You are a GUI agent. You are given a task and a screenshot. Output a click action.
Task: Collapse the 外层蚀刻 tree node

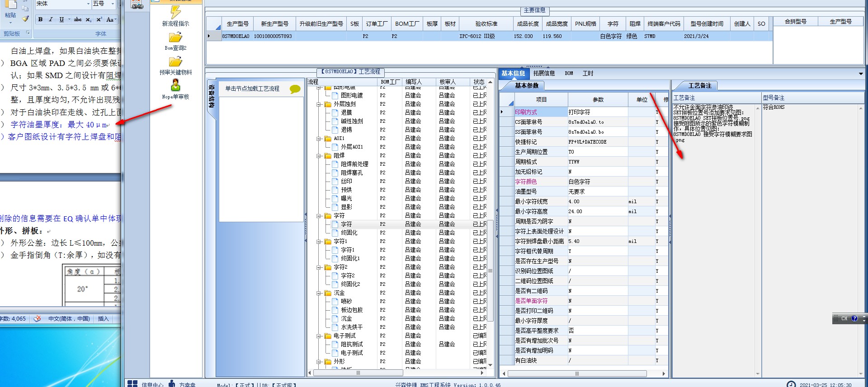319,104
